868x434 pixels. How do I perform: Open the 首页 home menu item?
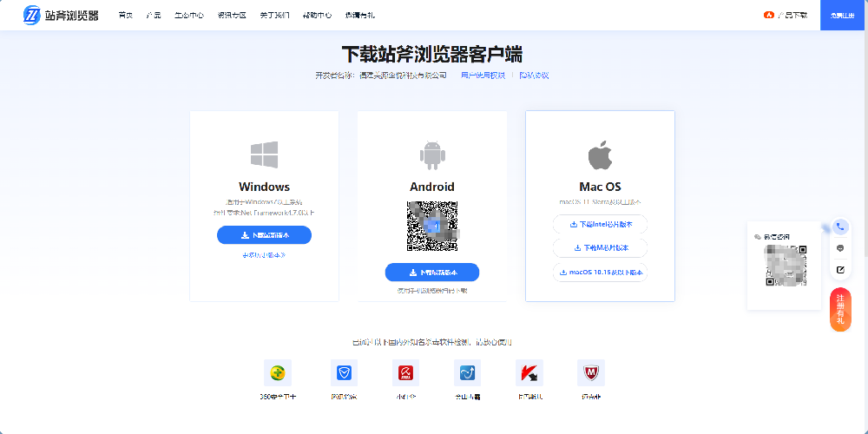pyautogui.click(x=126, y=15)
